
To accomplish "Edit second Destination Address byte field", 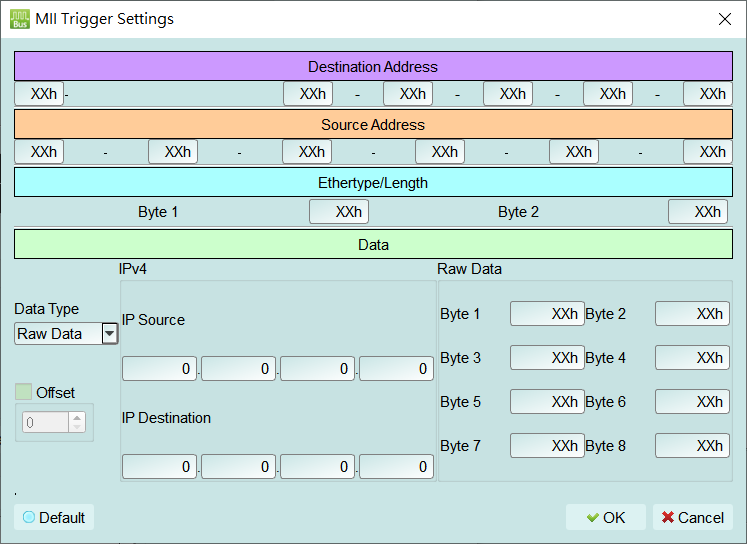I will click(308, 93).
